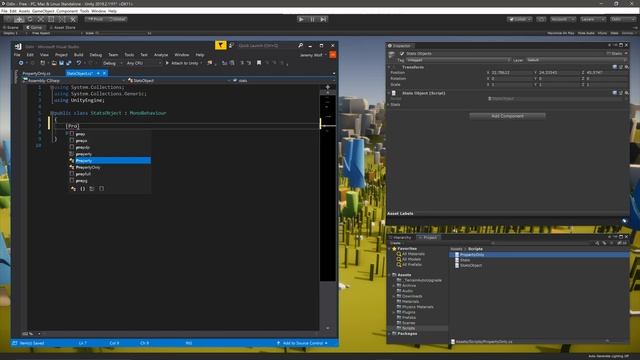Open Unity Component menu
The width and height of the screenshot is (640, 360).
pyautogui.click(x=67, y=11)
